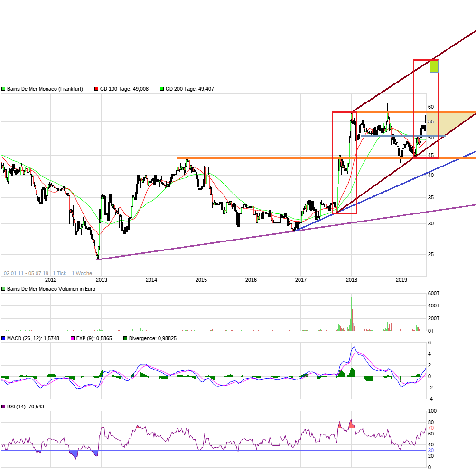Viewport: 476px width, 472px height.
Task: Click the magenta EXP (9) legend swatch
Action: pyautogui.click(x=73, y=338)
